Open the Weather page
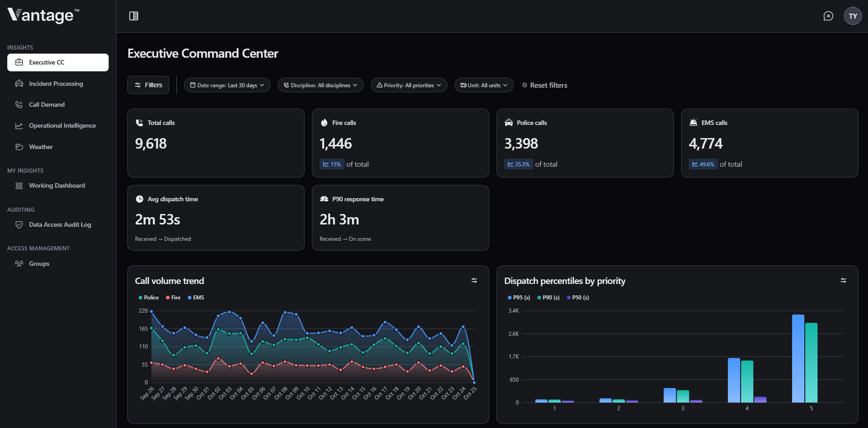The width and height of the screenshot is (868, 428). pos(58,147)
